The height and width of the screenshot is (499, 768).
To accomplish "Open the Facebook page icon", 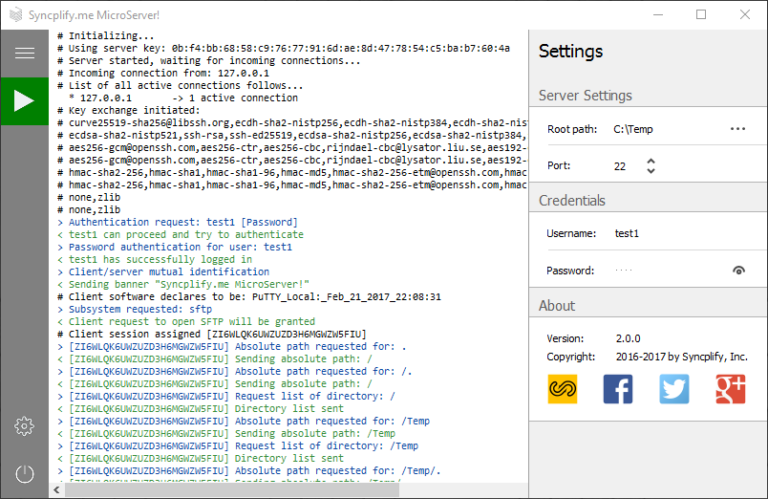I will (x=618, y=389).
